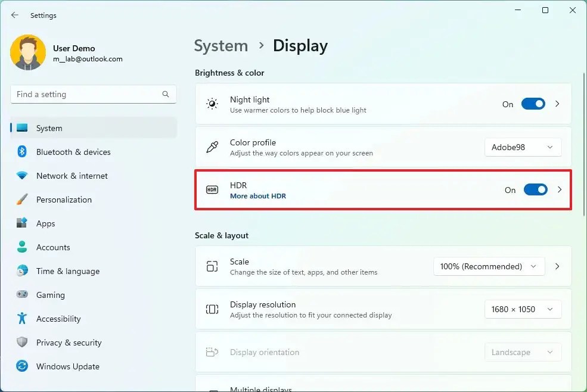
Task: Open the Display resolution dropdown
Action: pos(523,309)
